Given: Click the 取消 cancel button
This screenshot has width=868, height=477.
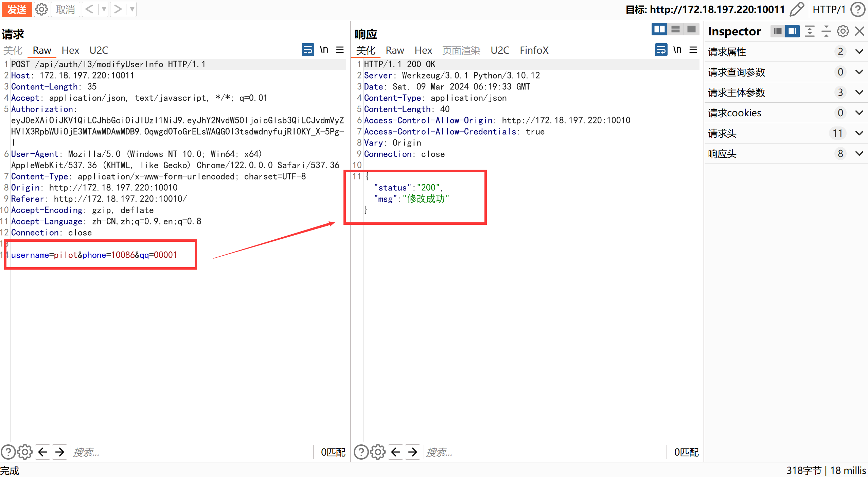Looking at the screenshot, I should click(x=66, y=9).
